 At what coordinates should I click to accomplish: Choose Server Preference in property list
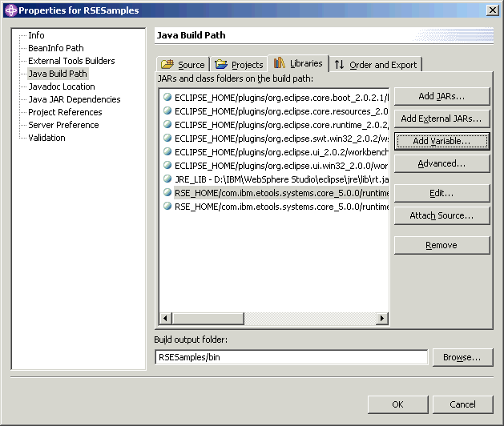63,125
